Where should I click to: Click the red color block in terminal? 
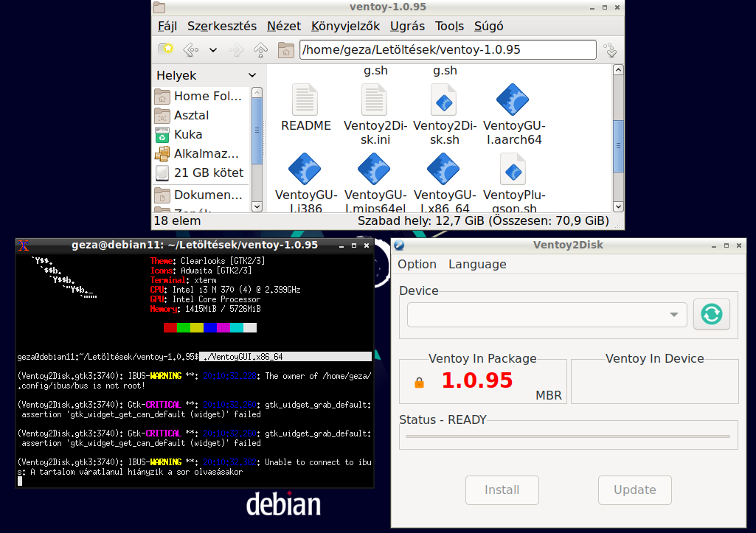tap(170, 328)
